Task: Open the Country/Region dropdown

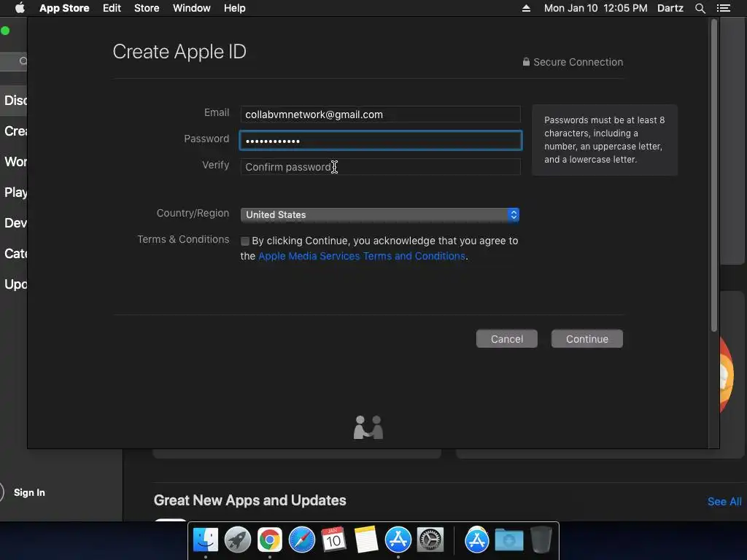Action: [x=379, y=215]
